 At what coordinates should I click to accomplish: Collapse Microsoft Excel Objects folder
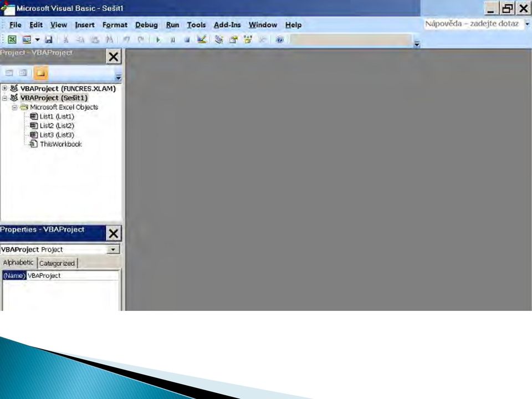(14, 108)
